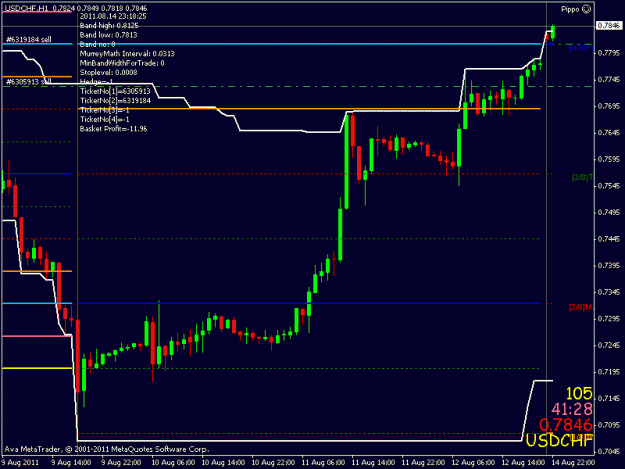Select the #6305913 sell order label

29,82
